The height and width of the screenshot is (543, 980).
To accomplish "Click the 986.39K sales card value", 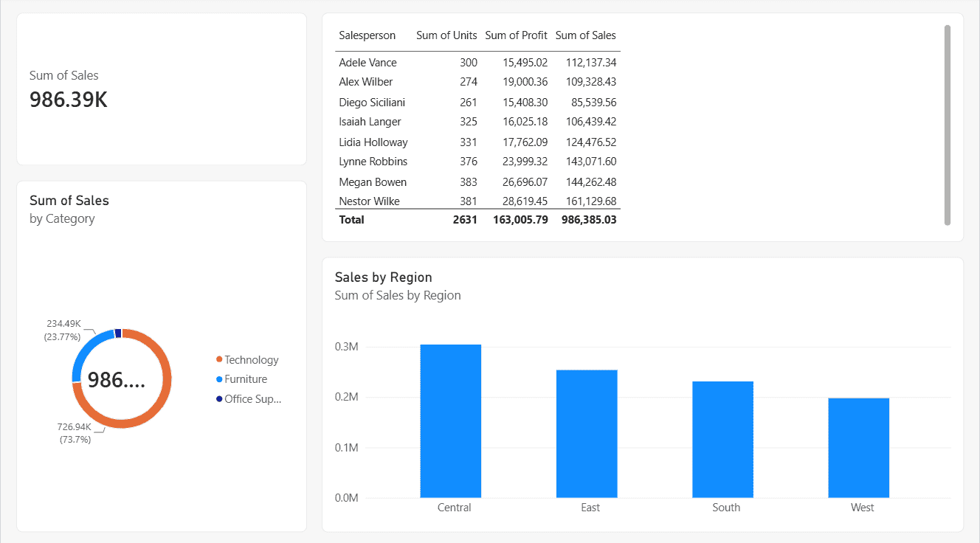I will [69, 100].
